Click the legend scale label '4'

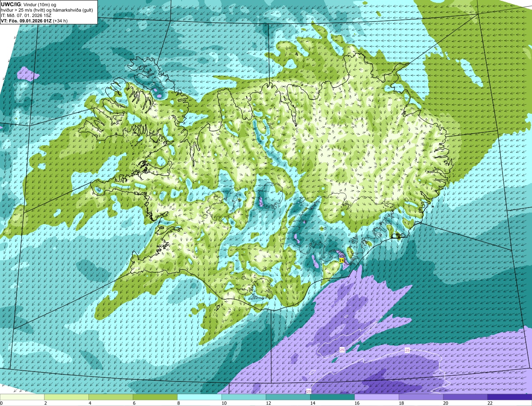(90, 403)
